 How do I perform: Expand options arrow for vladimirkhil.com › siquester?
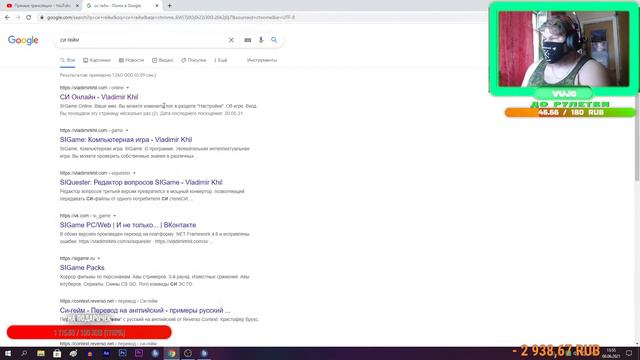pos(134,173)
